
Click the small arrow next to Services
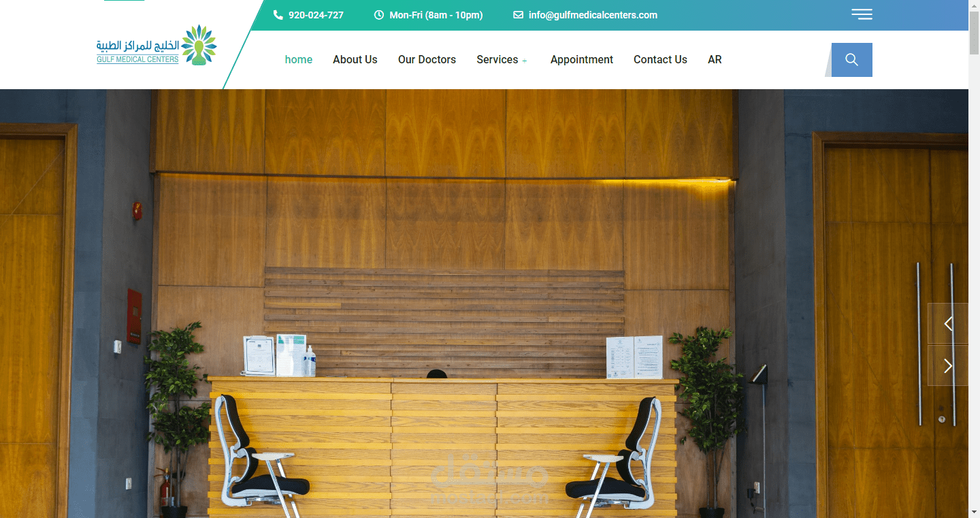click(524, 61)
